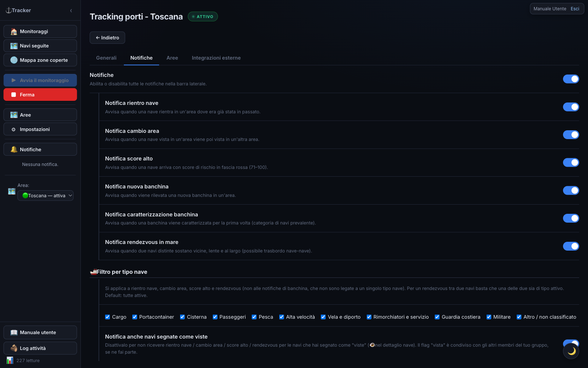
Task: Click the ship icon in Filtro per tipo nave
Action: [93, 272]
